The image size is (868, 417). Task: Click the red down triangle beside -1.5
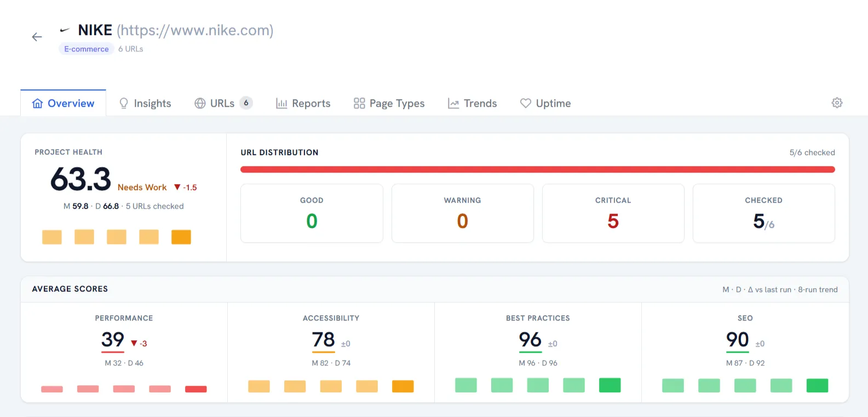pos(177,187)
